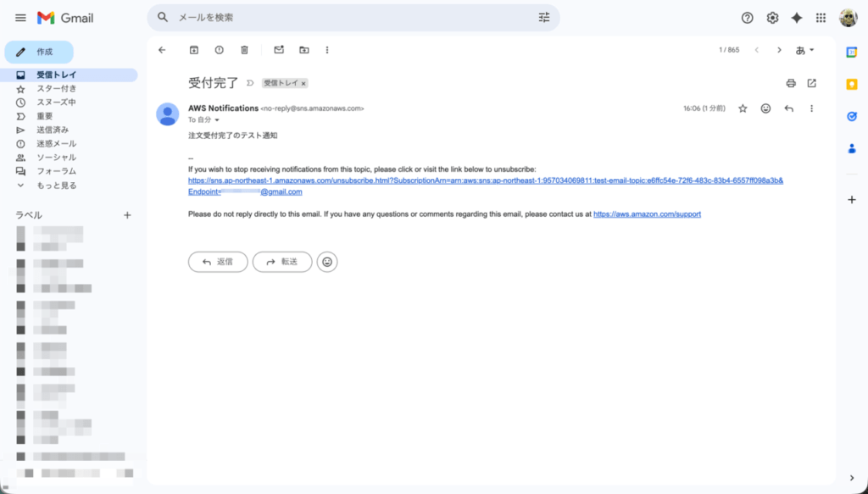Archive the open email
The image size is (868, 494).
[193, 50]
